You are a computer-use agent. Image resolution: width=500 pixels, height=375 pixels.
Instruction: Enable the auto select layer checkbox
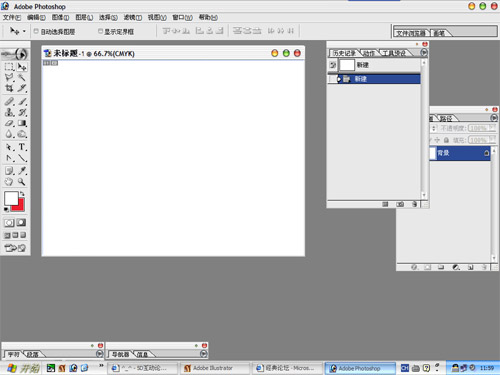[36, 31]
